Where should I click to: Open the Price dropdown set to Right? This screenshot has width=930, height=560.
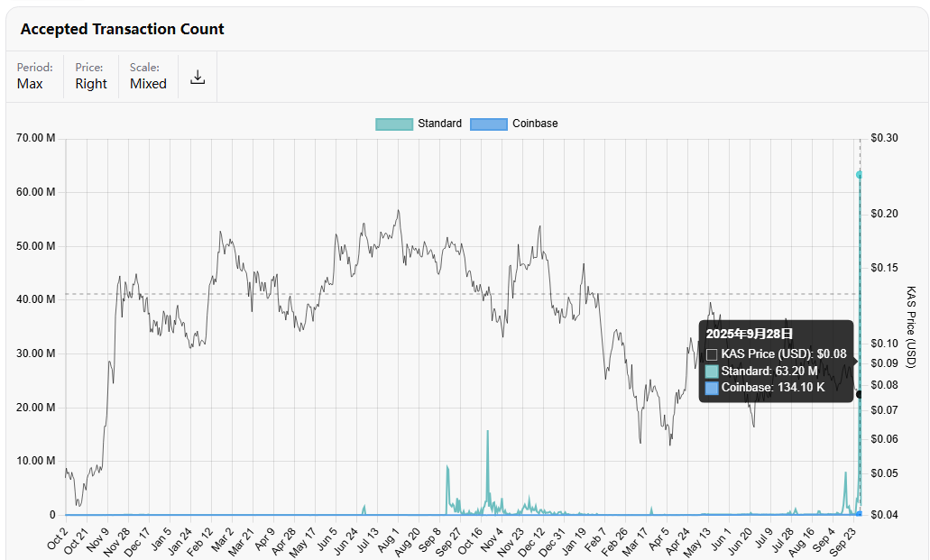[91, 76]
